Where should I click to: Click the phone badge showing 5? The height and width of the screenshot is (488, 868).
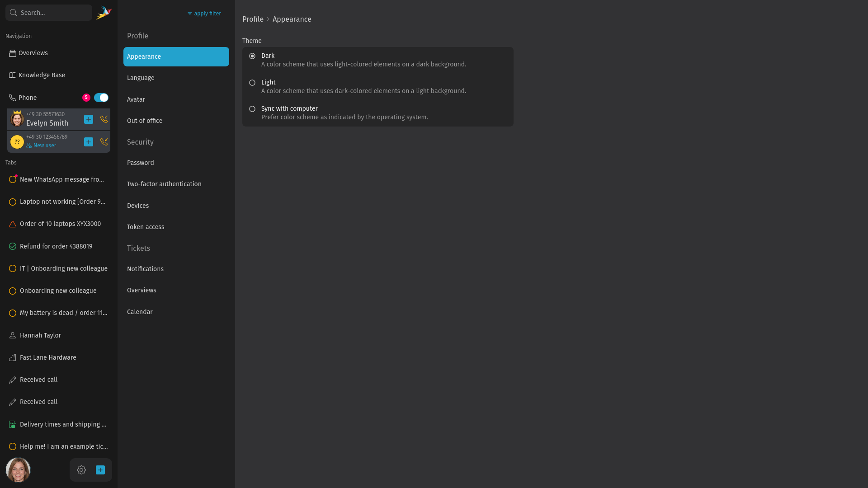[86, 98]
